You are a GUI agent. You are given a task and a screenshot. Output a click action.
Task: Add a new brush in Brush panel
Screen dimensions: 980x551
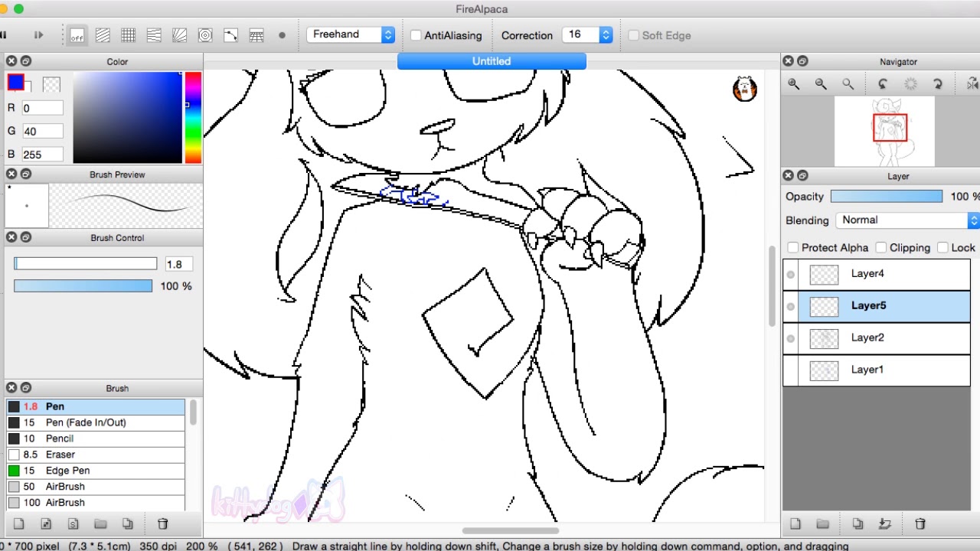pyautogui.click(x=19, y=524)
